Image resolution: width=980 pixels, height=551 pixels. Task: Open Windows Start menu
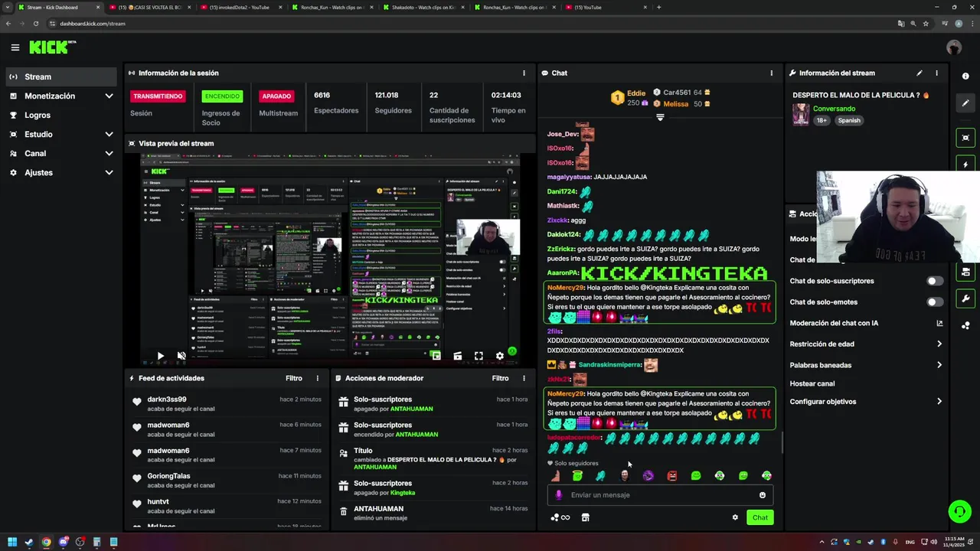click(12, 543)
